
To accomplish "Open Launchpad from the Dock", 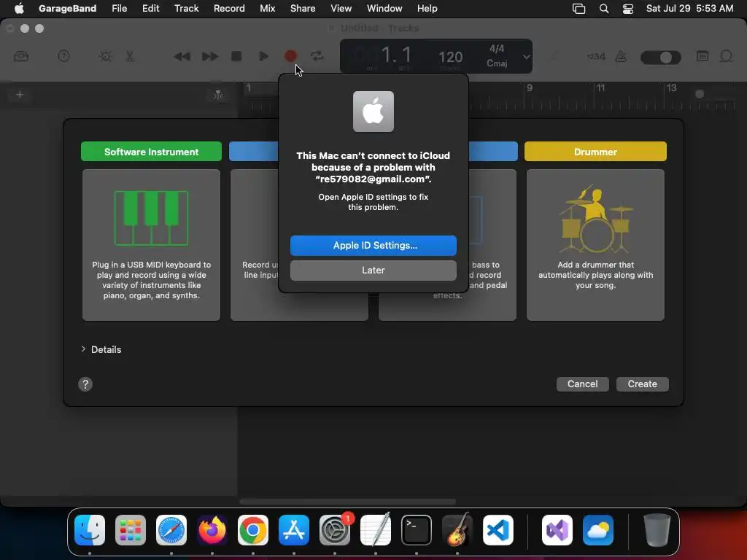I will [x=131, y=530].
